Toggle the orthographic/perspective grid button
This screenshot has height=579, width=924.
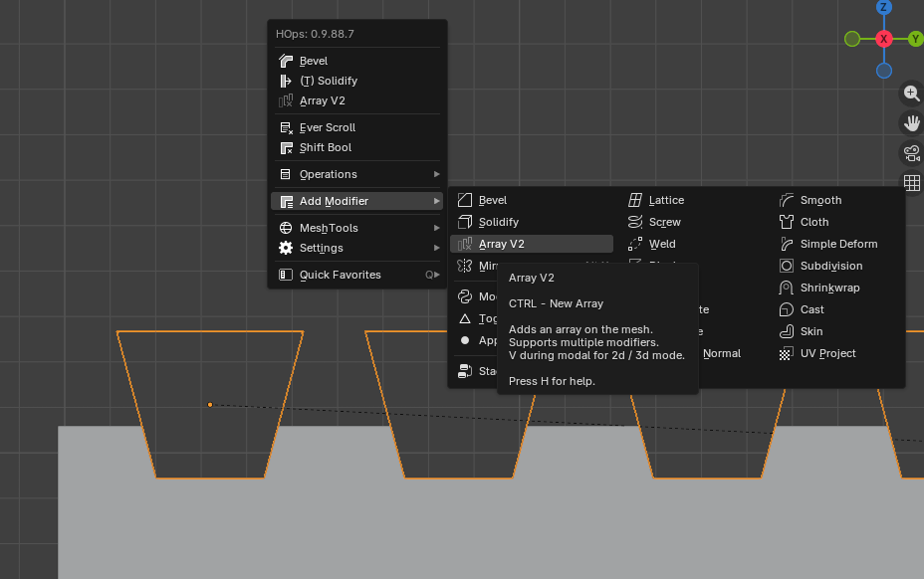[x=912, y=183]
